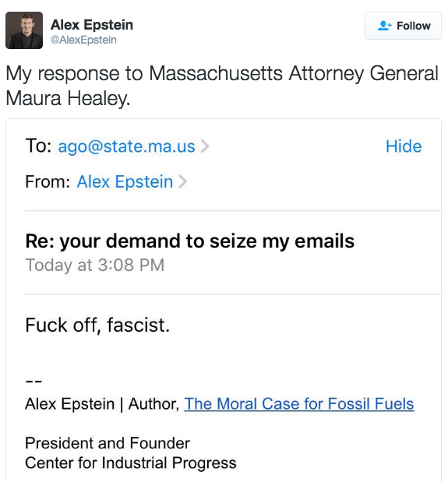Screen dimensions: 448x482
Task: Click the subject 'Re: your demand to seize my emails'
Action: (189, 241)
